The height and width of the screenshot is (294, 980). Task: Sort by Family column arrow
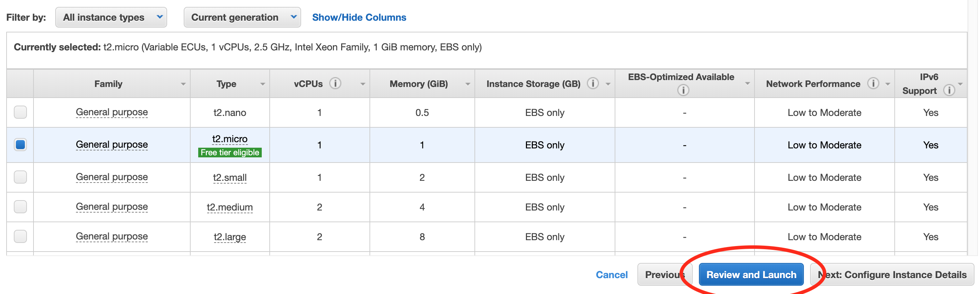coord(183,84)
